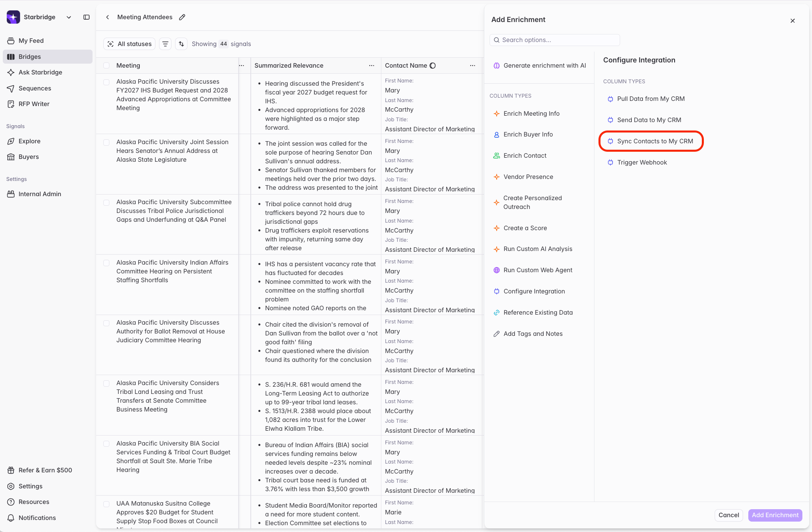Select Bridges in sidebar

(x=47, y=57)
